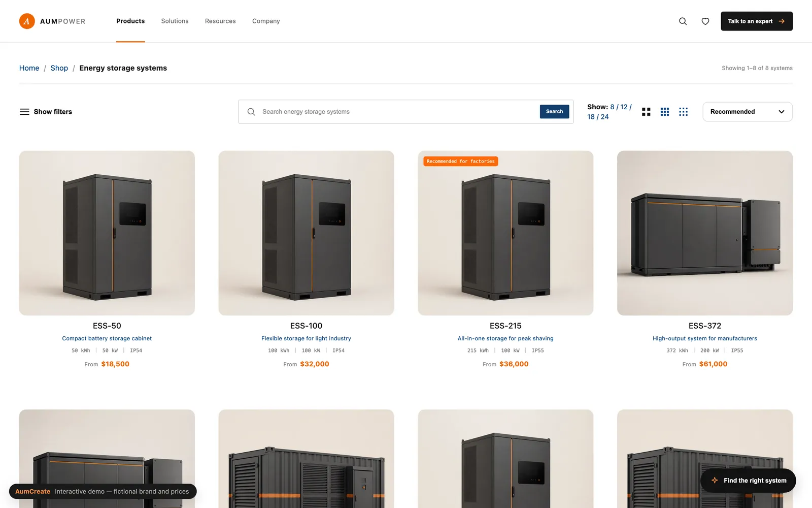This screenshot has width=812, height=508.
Task: Open the ESS-50 product image
Action: pyautogui.click(x=107, y=233)
